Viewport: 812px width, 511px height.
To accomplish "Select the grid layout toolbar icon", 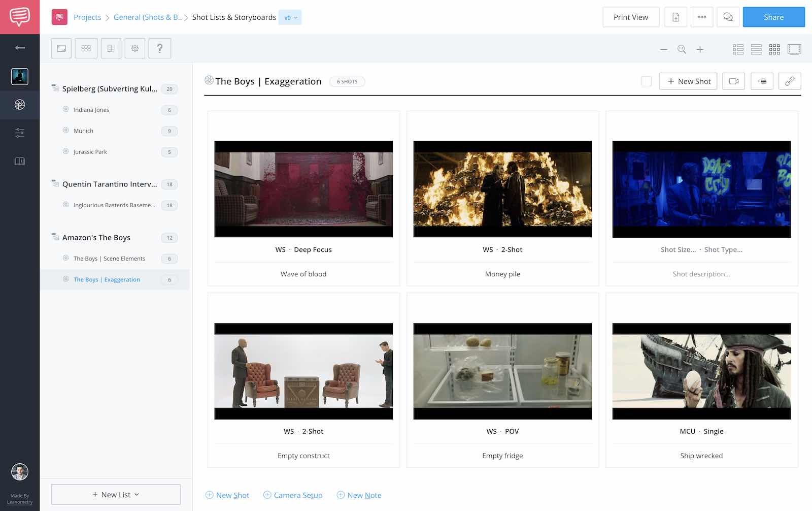I will 86,48.
